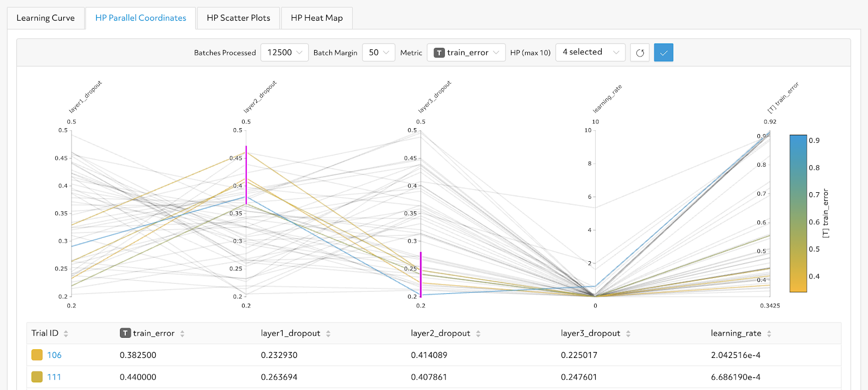Open the Batches Processed dropdown
Image resolution: width=868 pixels, height=390 pixels.
coord(284,53)
